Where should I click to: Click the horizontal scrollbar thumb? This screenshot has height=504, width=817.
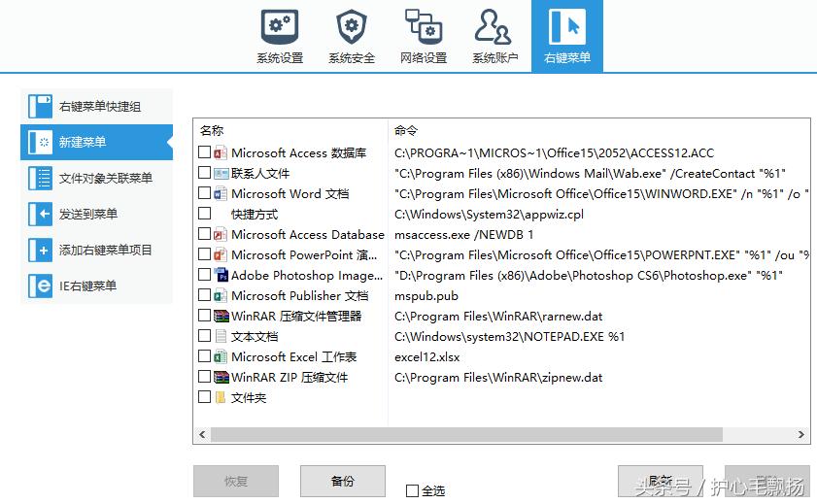[x=466, y=434]
